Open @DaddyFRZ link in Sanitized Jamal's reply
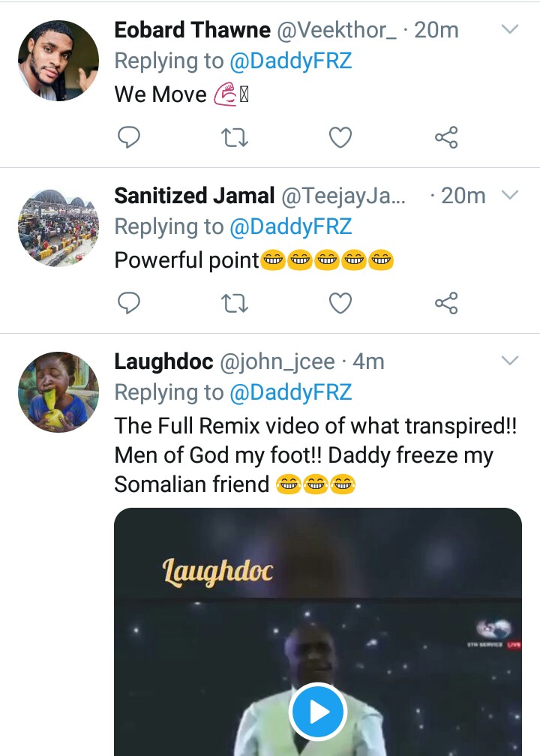Screen dimensions: 540x756 tap(289, 227)
